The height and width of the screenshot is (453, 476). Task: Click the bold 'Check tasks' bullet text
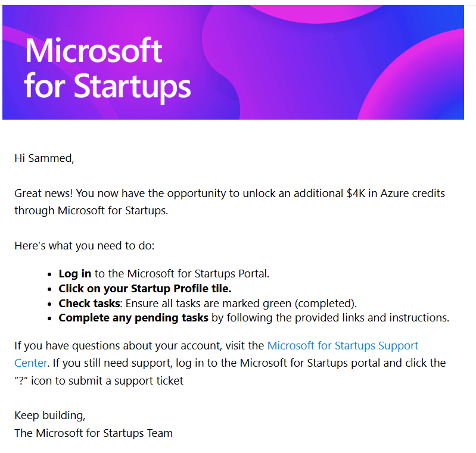(x=89, y=303)
